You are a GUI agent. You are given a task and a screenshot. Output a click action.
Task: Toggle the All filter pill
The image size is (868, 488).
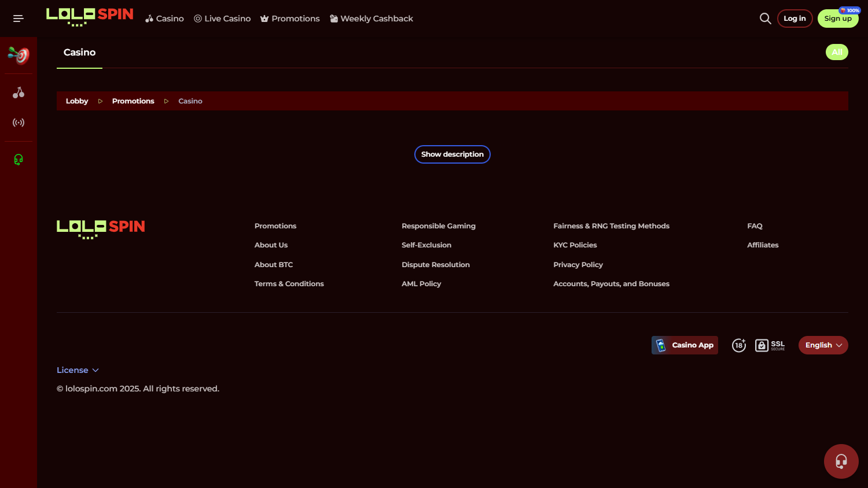836,52
